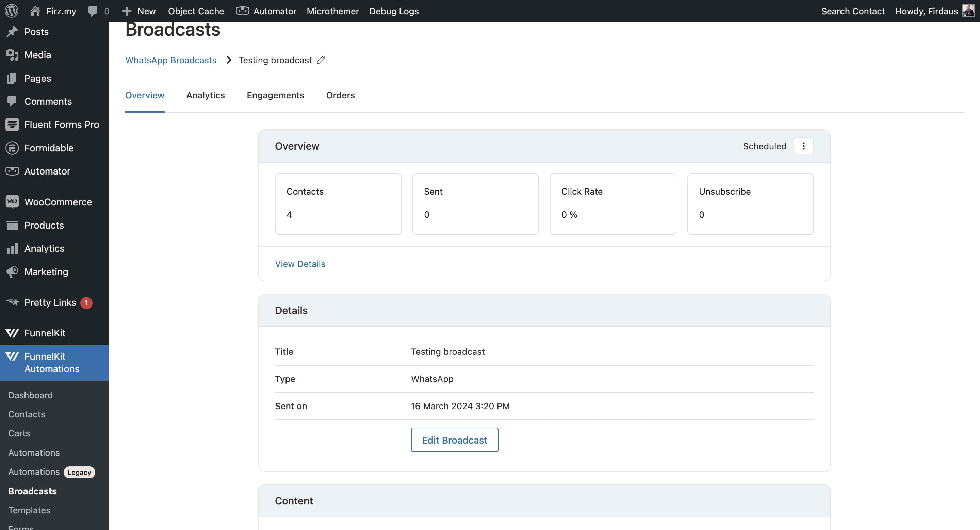Click the Analytics bar chart icon in sidebar
980x530 pixels.
point(12,248)
